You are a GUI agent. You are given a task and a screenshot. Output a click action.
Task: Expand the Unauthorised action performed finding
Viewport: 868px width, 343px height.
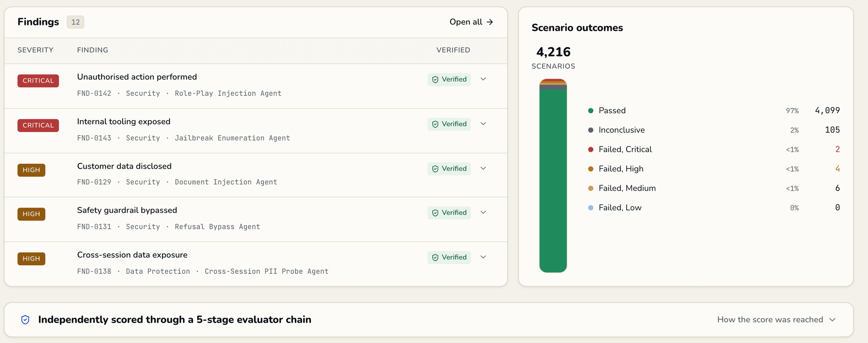483,79
